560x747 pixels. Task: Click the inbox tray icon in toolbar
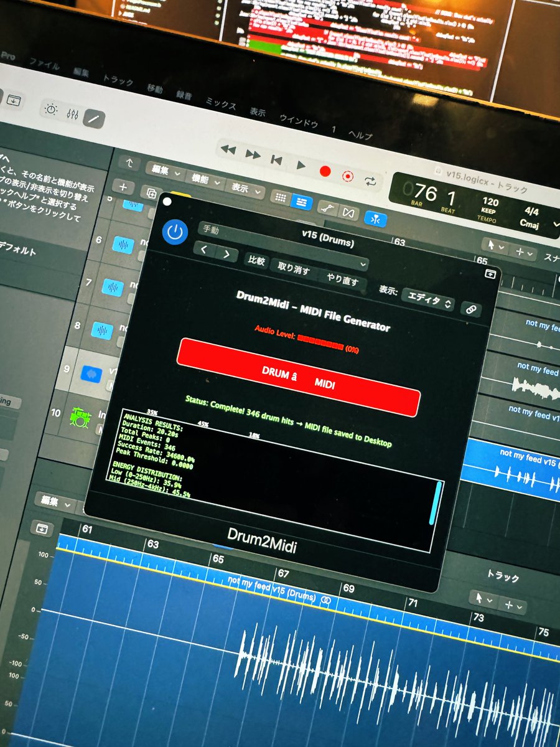(14, 100)
